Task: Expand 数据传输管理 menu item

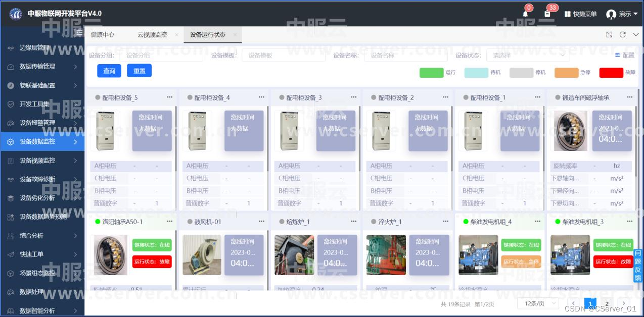Action: 42,67
